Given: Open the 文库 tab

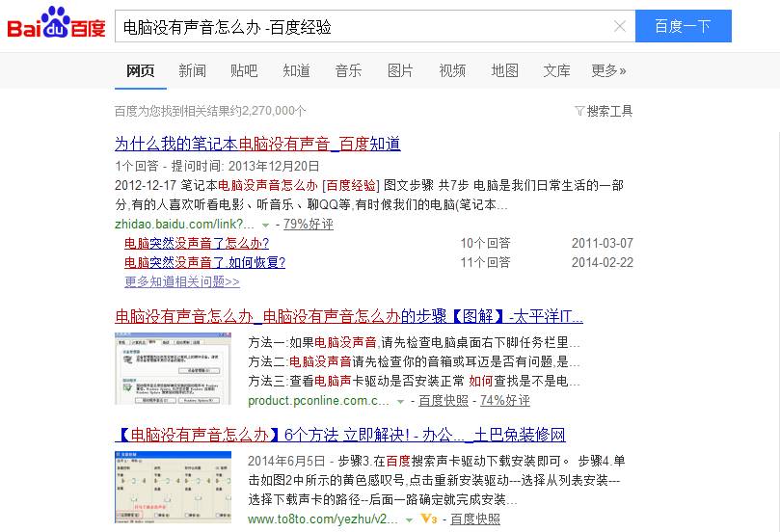Looking at the screenshot, I should tap(556, 70).
